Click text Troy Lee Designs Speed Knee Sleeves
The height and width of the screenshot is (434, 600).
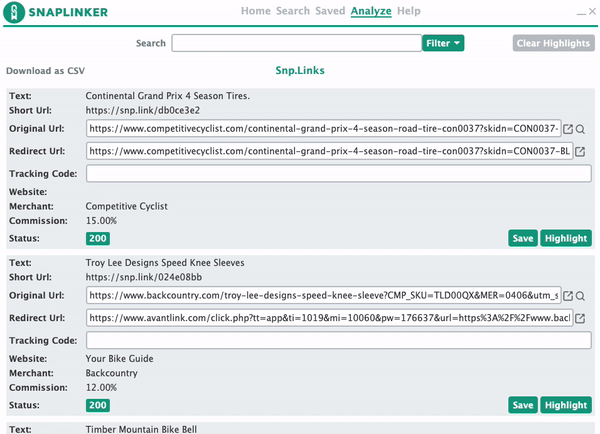point(165,263)
